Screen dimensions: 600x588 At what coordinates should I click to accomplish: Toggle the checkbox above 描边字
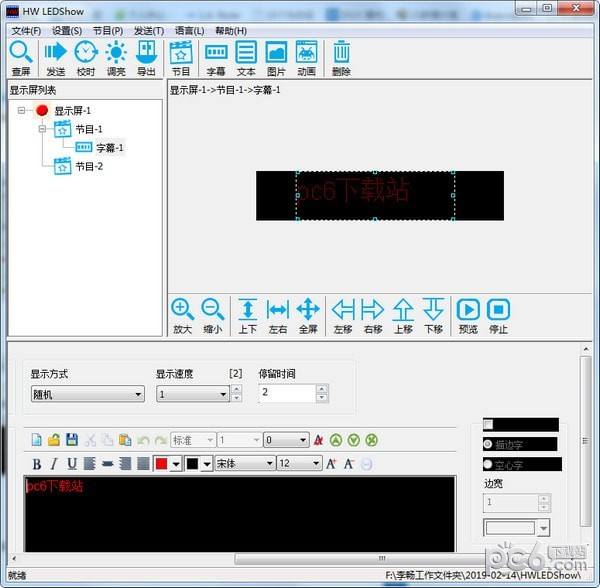[489, 424]
